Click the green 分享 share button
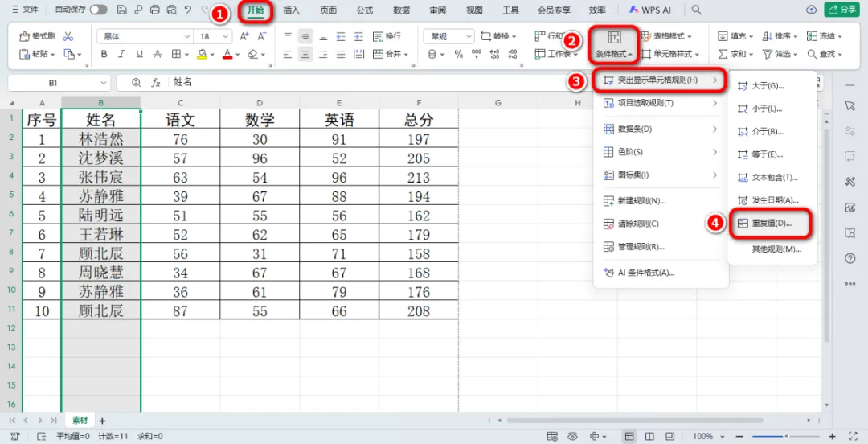This screenshot has width=868, height=444. (841, 10)
